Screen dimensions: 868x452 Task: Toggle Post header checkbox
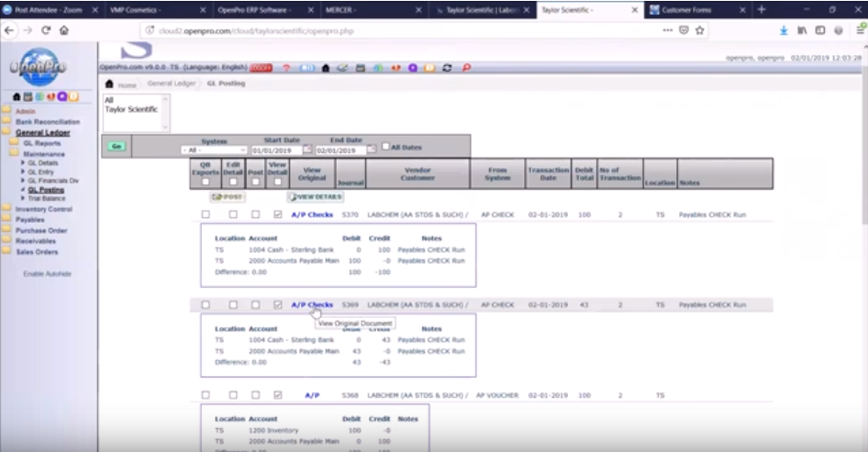point(255,182)
